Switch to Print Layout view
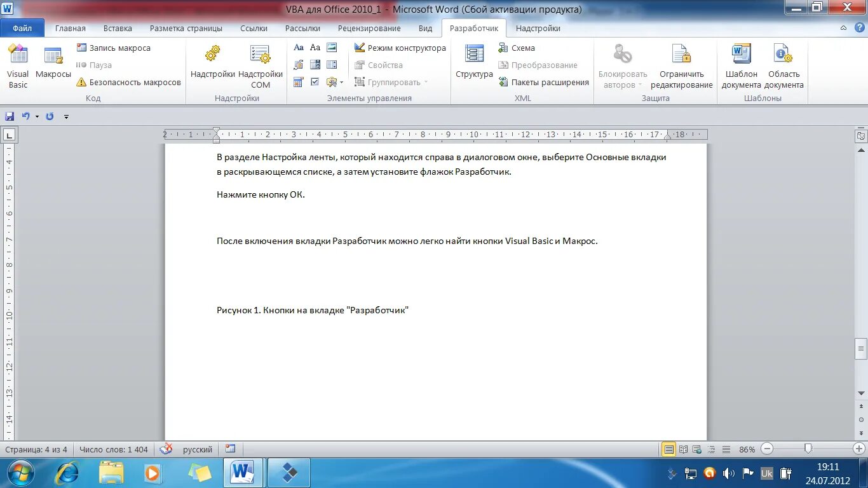The image size is (868, 488). 668,449
